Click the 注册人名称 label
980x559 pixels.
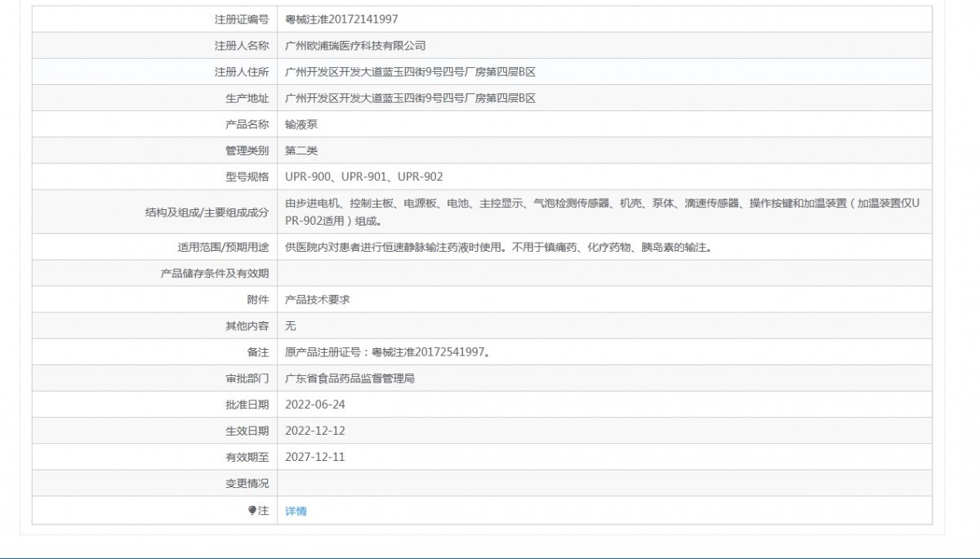(x=242, y=46)
